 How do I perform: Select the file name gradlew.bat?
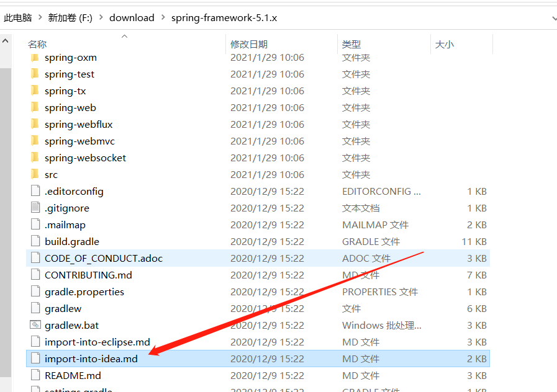coord(72,325)
